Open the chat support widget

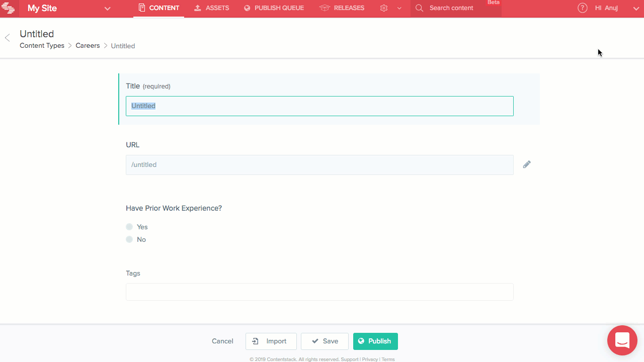(622, 340)
